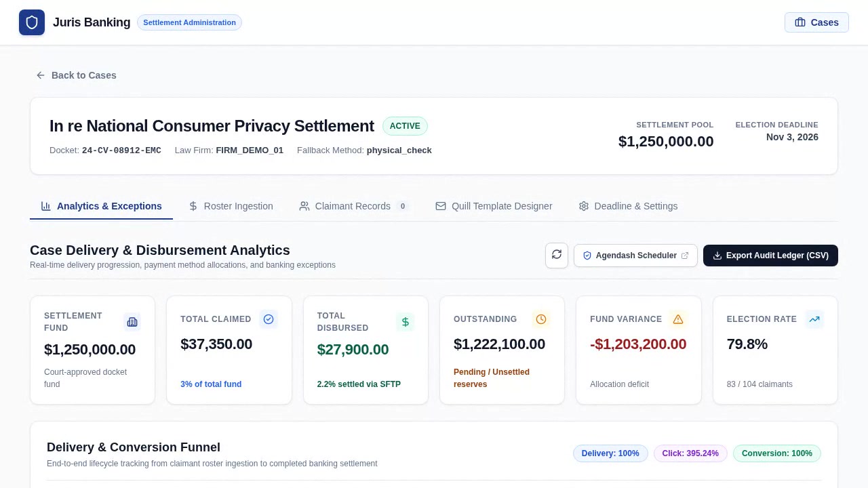
Task: Switch to the Roster Ingestion tab
Action: (231, 206)
